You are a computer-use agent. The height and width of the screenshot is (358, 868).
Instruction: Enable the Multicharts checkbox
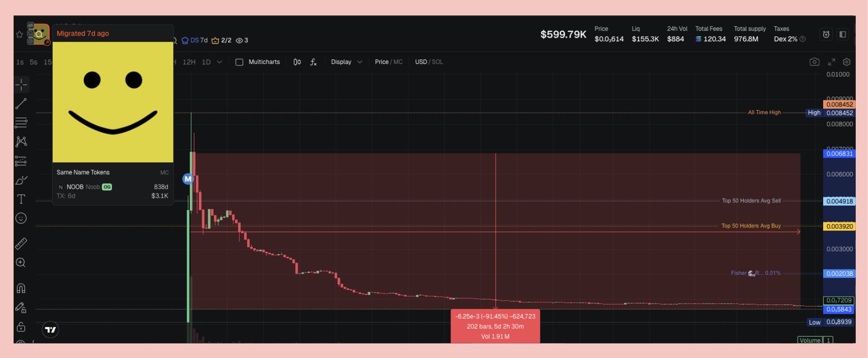pos(239,62)
